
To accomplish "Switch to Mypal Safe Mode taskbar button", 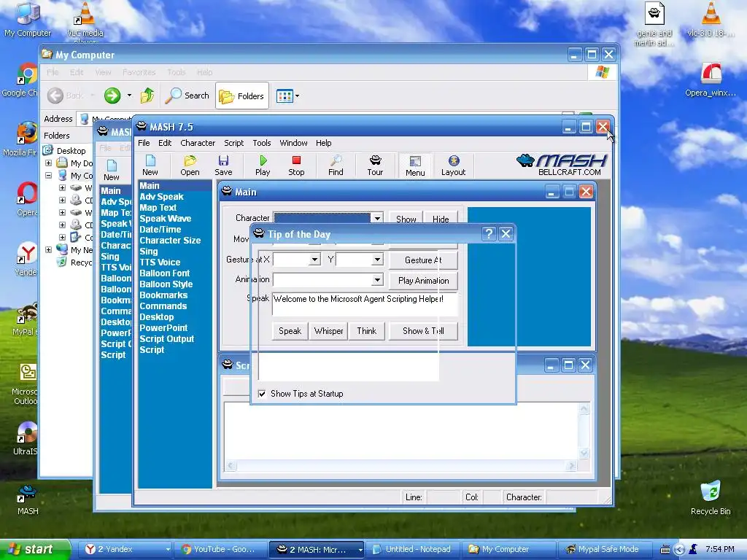I will [603, 549].
